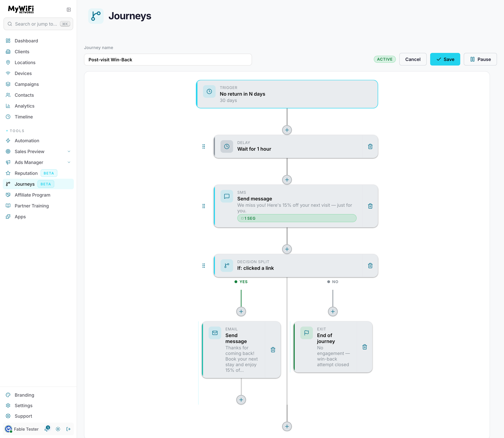Expand the Ads Manager submenu chevron
Image resolution: width=504 pixels, height=438 pixels.
click(69, 162)
